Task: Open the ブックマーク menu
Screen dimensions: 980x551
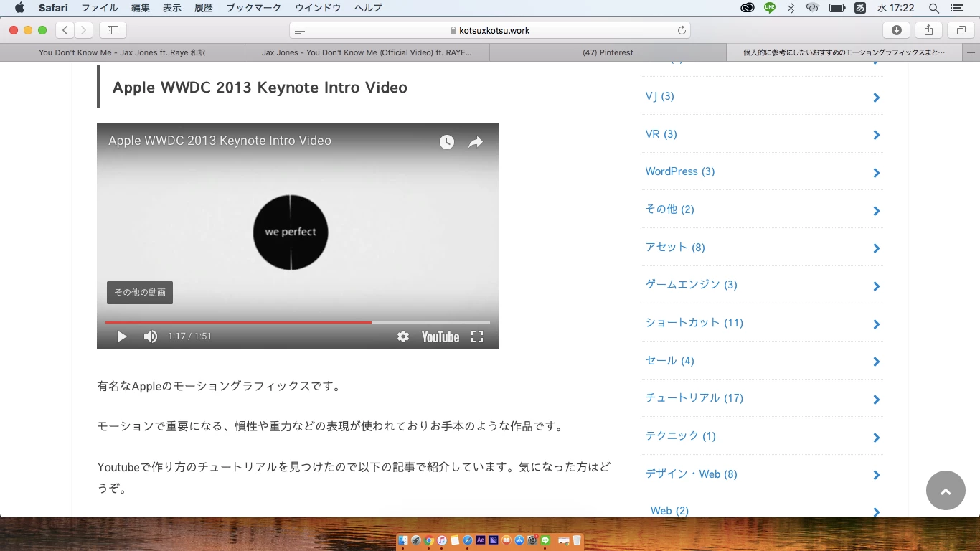Action: tap(254, 8)
